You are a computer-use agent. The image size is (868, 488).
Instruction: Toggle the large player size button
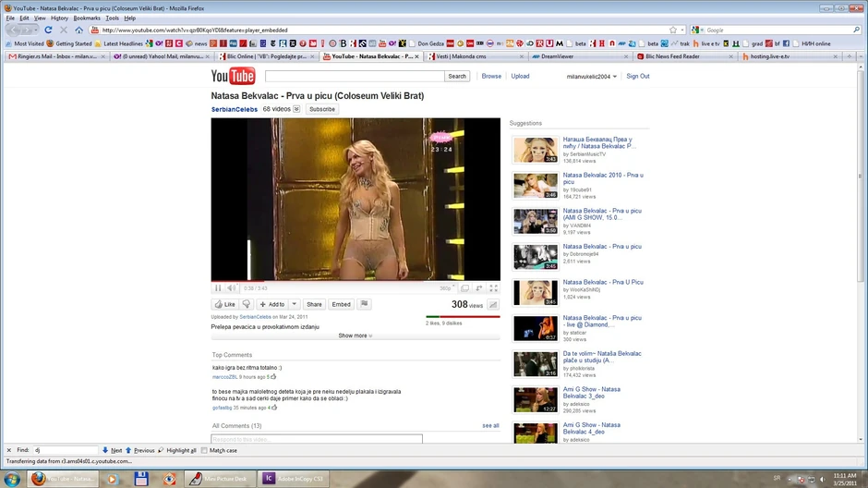[465, 288]
